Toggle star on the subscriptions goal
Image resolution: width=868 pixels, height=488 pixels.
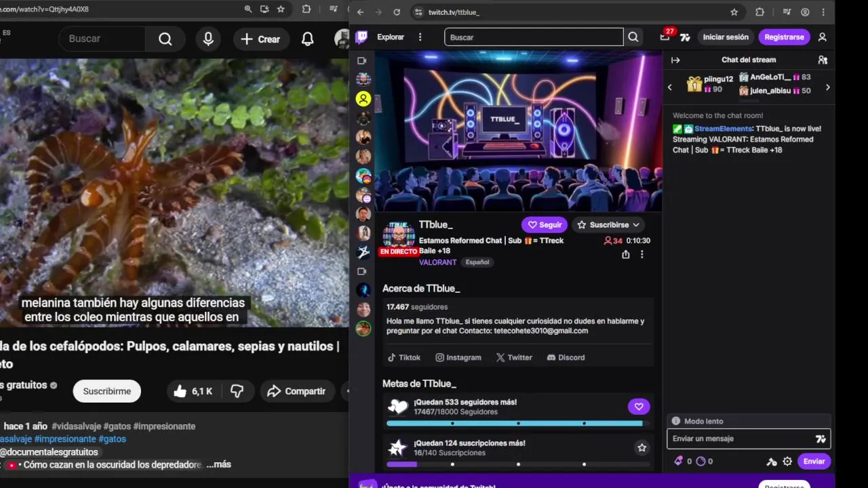[642, 447]
